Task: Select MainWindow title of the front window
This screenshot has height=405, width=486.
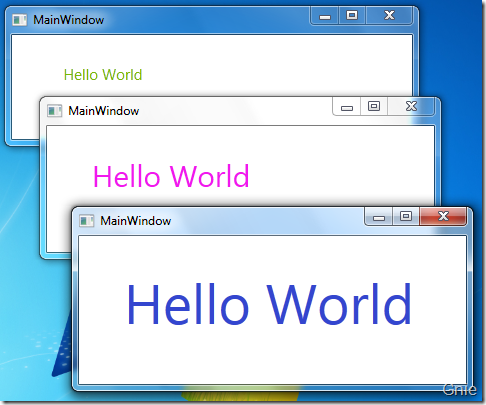Action: 136,221
